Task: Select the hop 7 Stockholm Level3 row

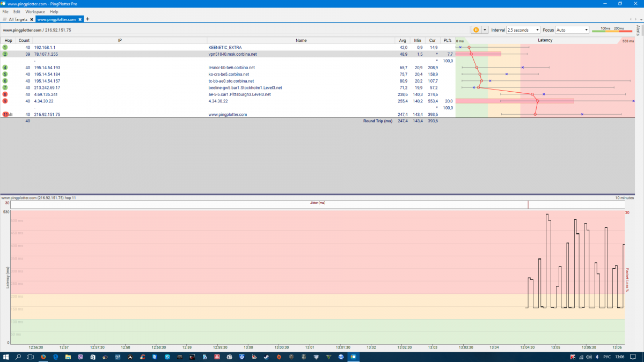Action: (x=245, y=87)
